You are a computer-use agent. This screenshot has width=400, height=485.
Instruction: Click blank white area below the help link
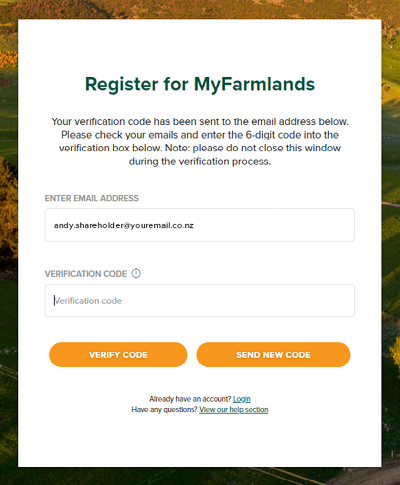(200, 440)
